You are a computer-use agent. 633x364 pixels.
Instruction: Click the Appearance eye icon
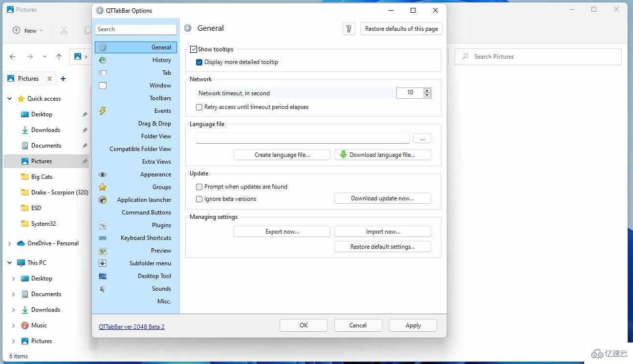tap(103, 174)
